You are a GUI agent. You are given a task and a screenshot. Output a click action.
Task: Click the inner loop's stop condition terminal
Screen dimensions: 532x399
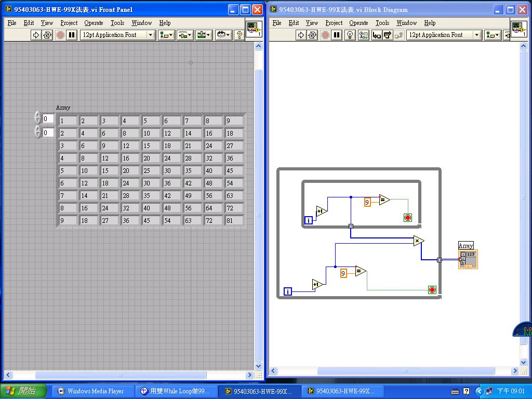[408, 217]
